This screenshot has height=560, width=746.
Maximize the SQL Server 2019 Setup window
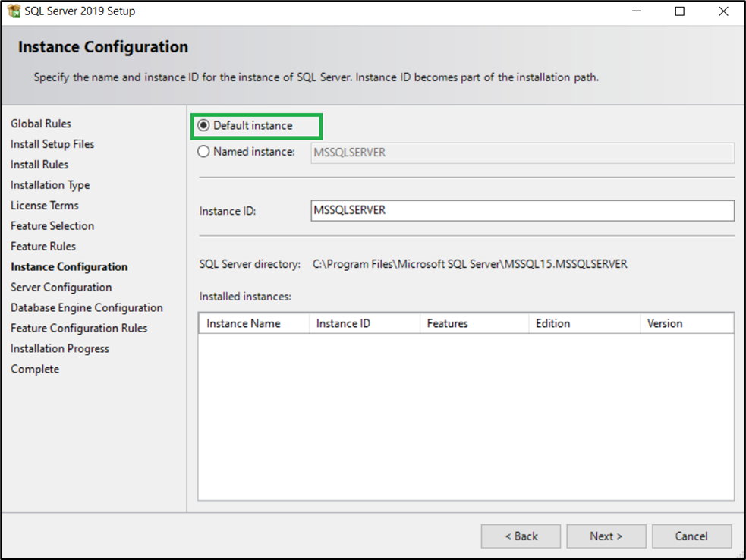click(680, 11)
